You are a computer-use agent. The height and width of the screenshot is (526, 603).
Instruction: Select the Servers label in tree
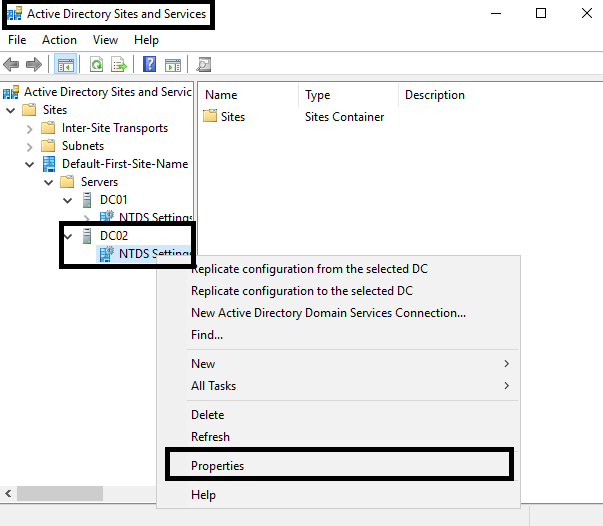(99, 182)
